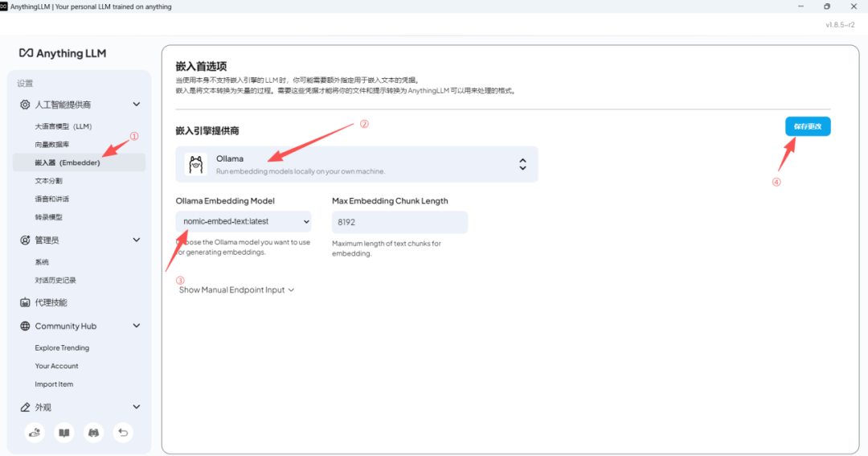This screenshot has height=456, width=868.
Task: Click the AnythingLLM title bar app icon
Action: click(x=4, y=6)
